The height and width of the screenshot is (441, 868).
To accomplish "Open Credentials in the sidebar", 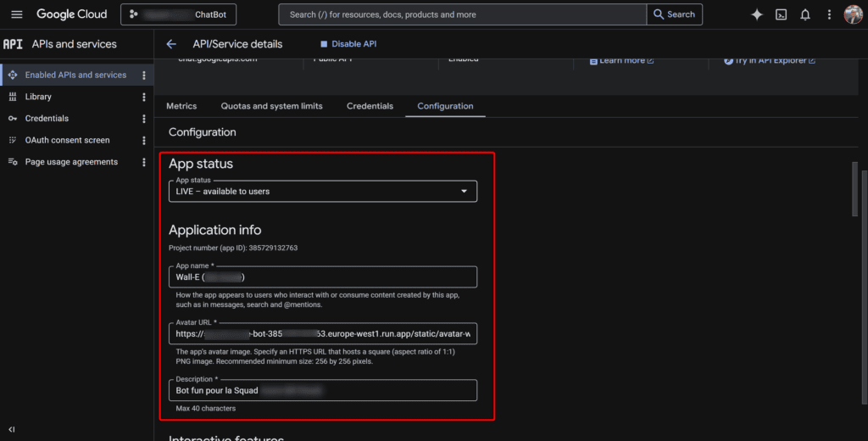I will (x=47, y=119).
